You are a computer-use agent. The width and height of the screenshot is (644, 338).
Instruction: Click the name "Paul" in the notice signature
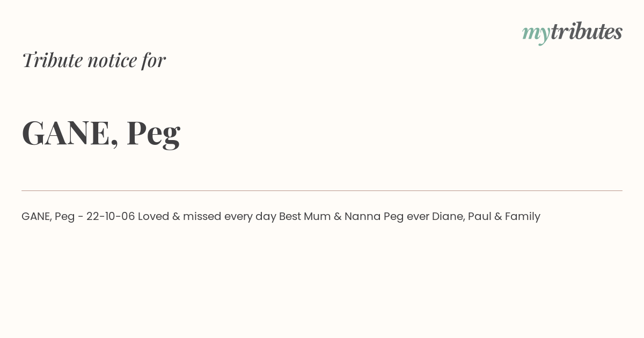(x=479, y=216)
